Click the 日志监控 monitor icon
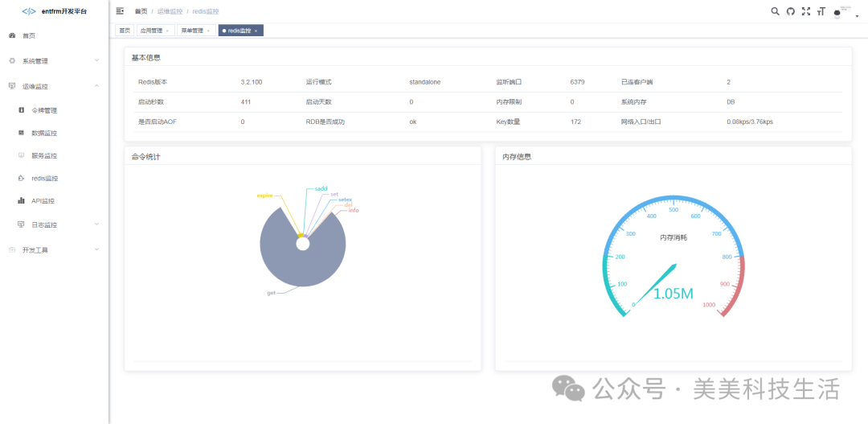The image size is (868, 424). (x=21, y=224)
